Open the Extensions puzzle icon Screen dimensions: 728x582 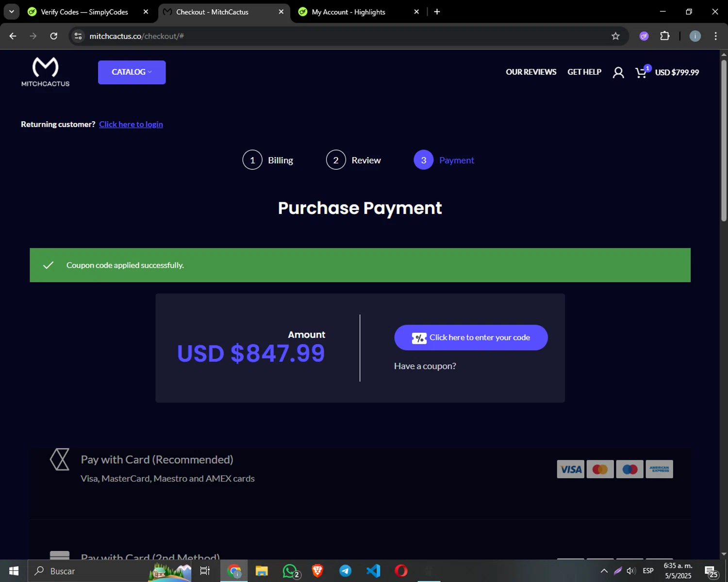coord(665,36)
